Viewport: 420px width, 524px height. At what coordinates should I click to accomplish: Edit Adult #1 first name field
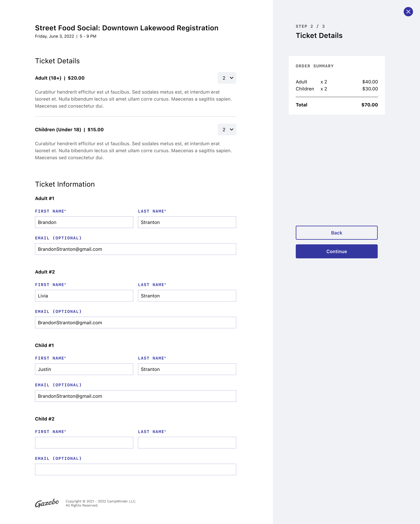[84, 222]
